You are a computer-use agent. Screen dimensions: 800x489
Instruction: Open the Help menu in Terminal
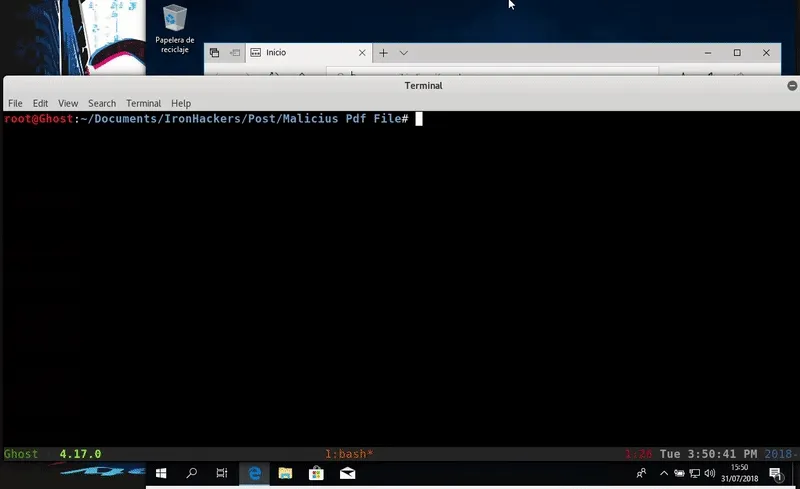[181, 103]
